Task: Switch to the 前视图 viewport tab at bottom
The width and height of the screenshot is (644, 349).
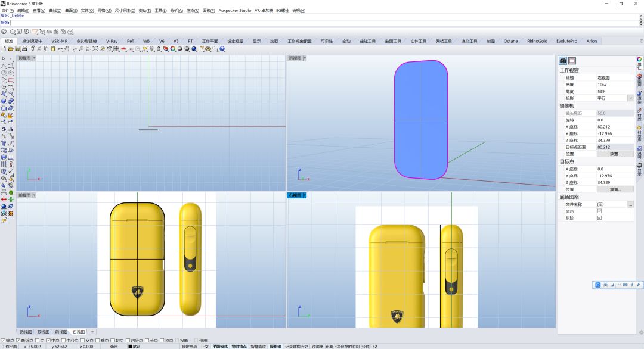Action: [61, 332]
